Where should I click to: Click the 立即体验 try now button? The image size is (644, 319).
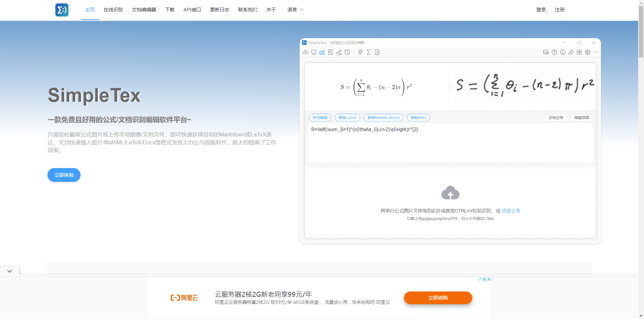(x=64, y=175)
